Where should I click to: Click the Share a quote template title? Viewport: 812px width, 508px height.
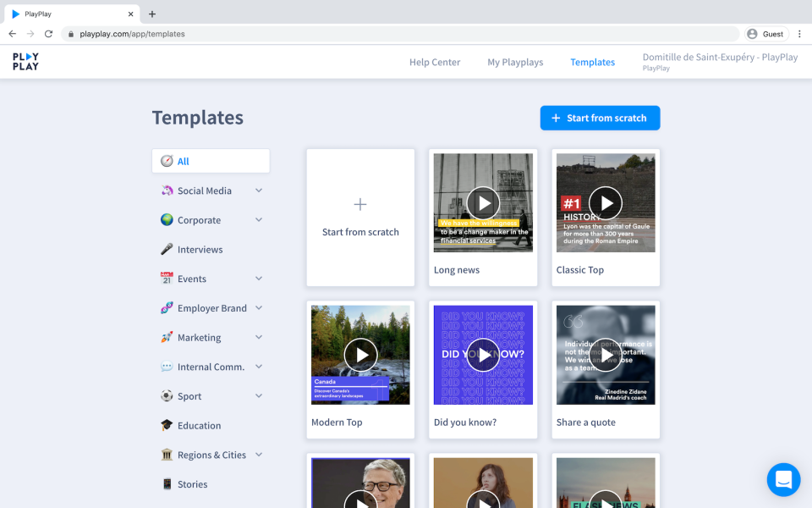click(x=585, y=422)
